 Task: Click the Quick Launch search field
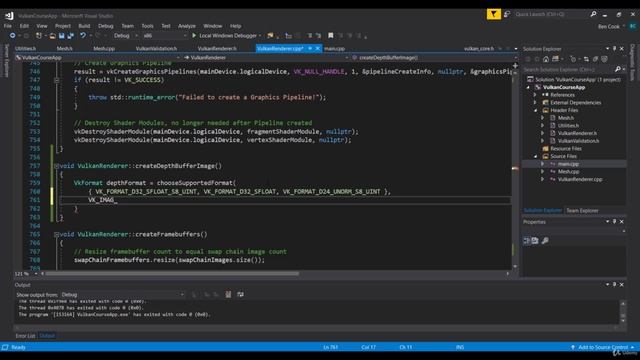(x=551, y=14)
